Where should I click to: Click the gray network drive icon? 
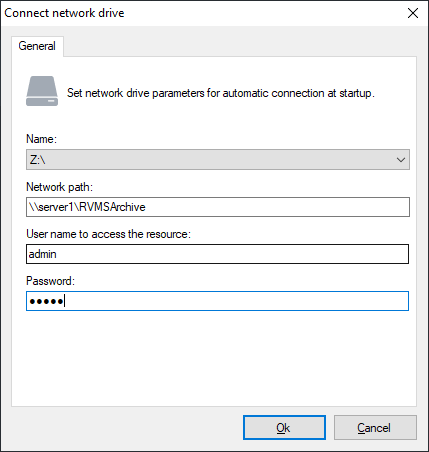42,91
